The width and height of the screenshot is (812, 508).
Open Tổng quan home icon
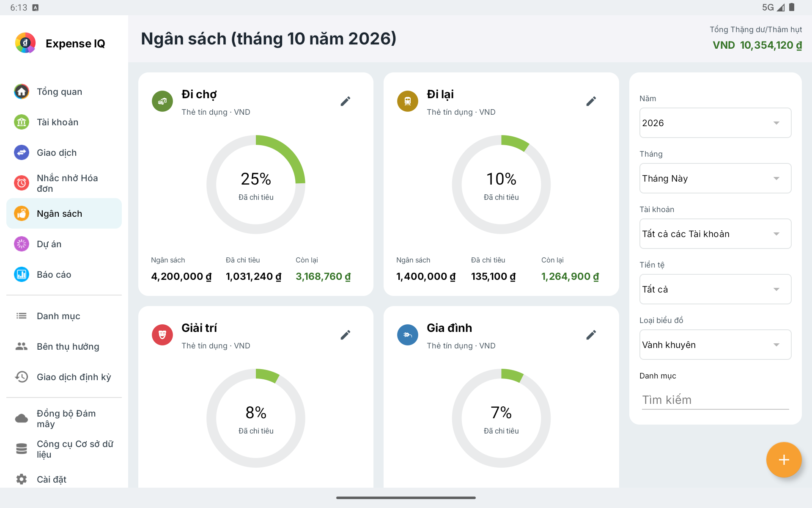tap(22, 91)
